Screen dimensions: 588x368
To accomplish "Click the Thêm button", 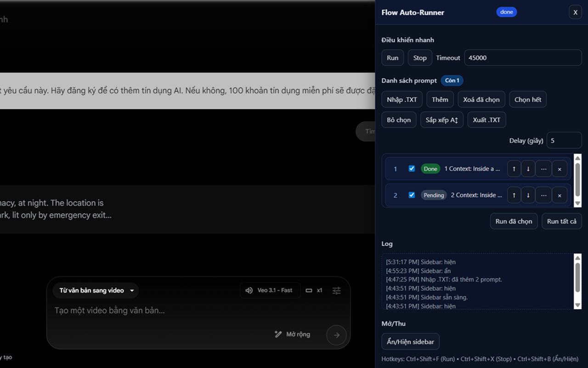I will 440,99.
